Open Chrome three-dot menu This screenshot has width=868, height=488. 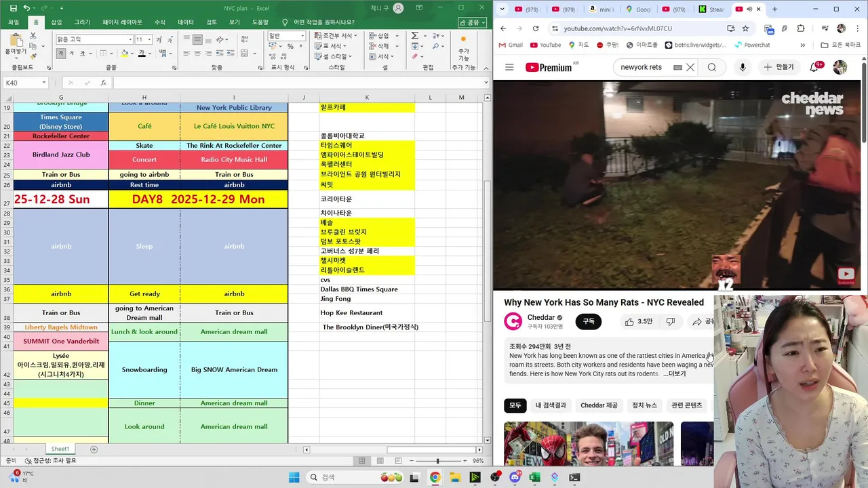click(857, 28)
